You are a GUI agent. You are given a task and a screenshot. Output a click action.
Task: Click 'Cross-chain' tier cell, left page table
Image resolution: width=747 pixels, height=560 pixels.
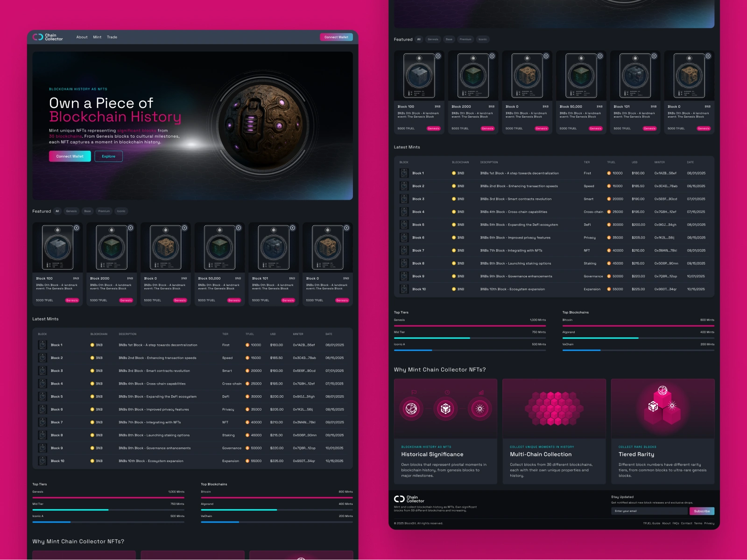click(x=232, y=384)
